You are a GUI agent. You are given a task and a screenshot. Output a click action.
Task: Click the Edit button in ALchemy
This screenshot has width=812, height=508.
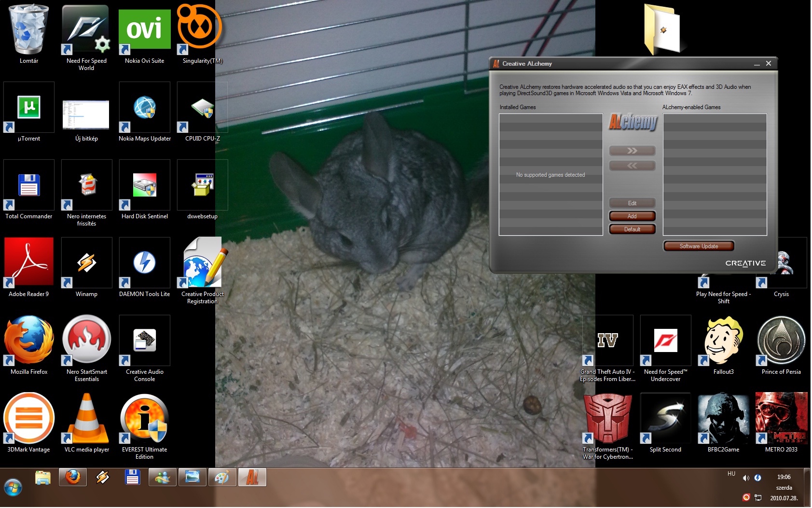point(632,203)
